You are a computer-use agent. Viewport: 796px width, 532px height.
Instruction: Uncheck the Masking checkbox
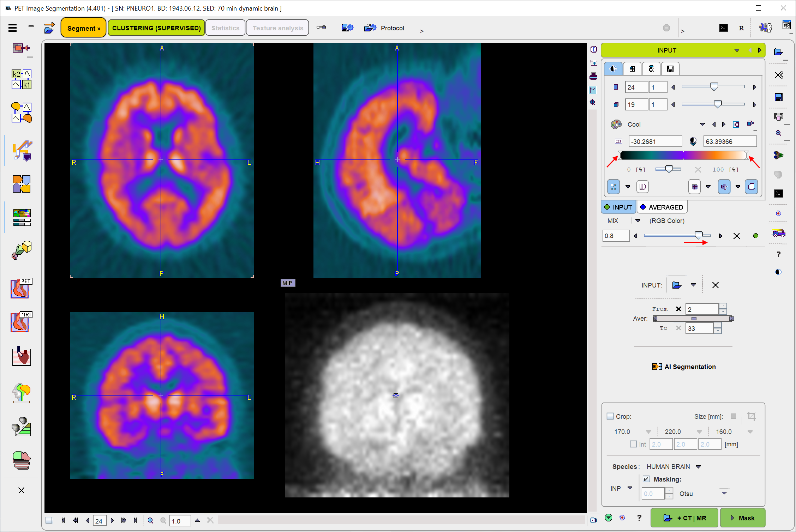coord(646,479)
